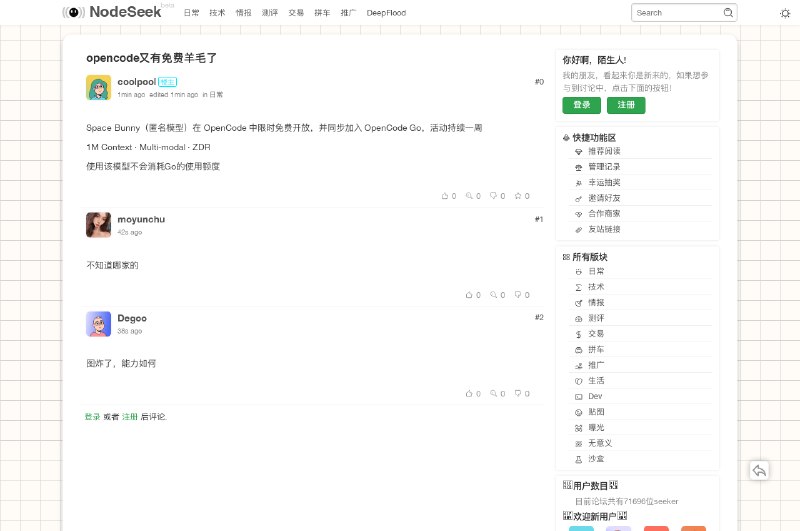
Task: Open the 日常 board in the sidebar
Action: coord(596,271)
